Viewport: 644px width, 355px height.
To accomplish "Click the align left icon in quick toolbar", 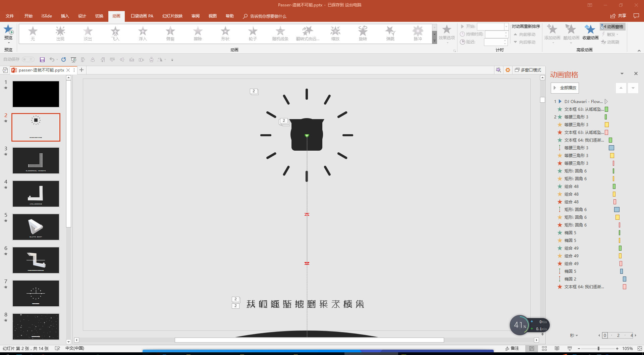I will pyautogui.click(x=83, y=60).
